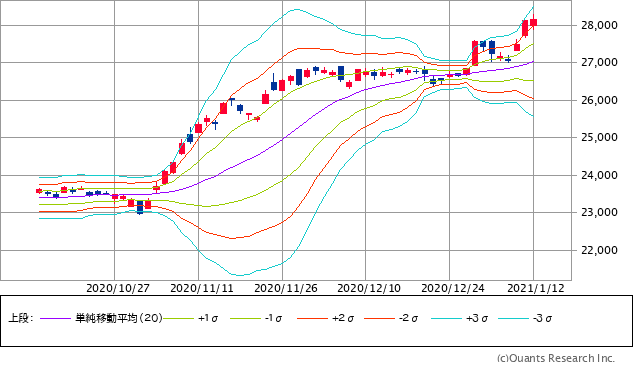Click the 24,000 price axis label
Screen dimensions: 633x373
click(x=599, y=175)
